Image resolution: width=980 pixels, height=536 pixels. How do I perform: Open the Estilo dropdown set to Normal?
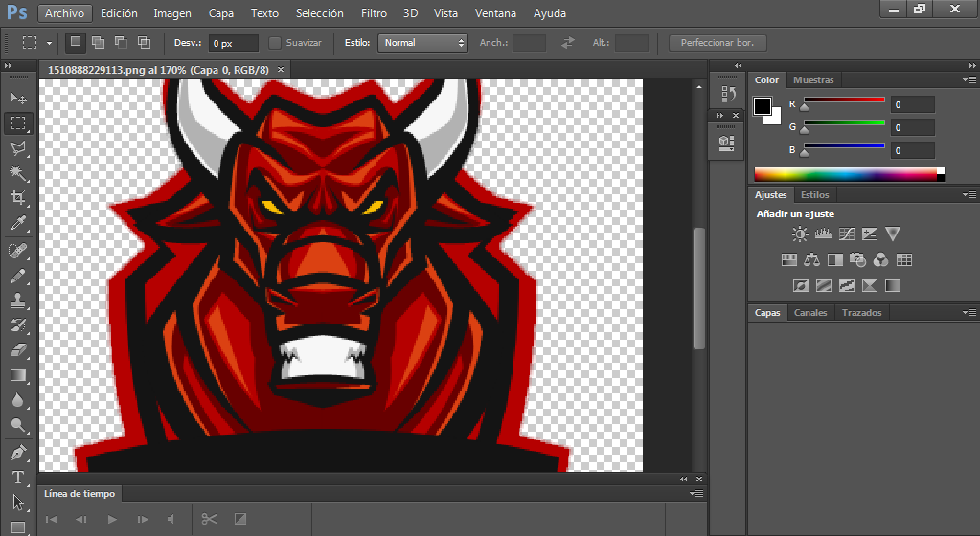click(x=422, y=43)
